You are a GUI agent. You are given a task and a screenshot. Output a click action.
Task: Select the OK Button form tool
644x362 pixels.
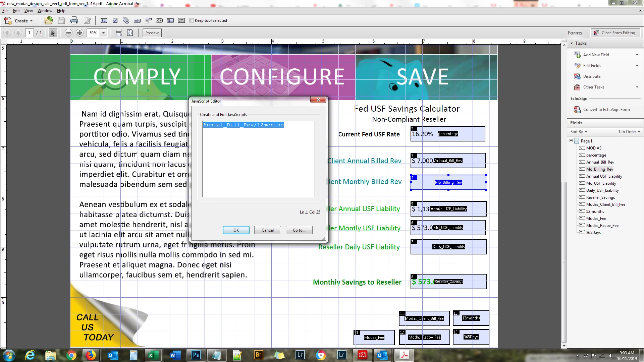tap(159, 20)
